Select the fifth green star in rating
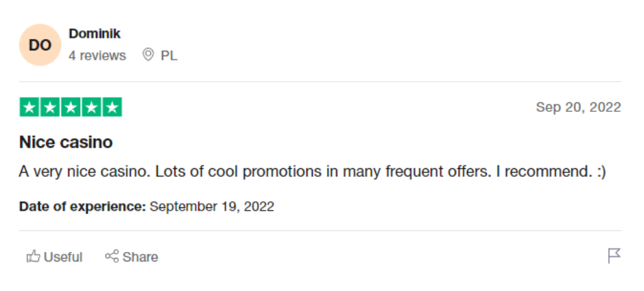The width and height of the screenshot is (644, 291). point(112,107)
